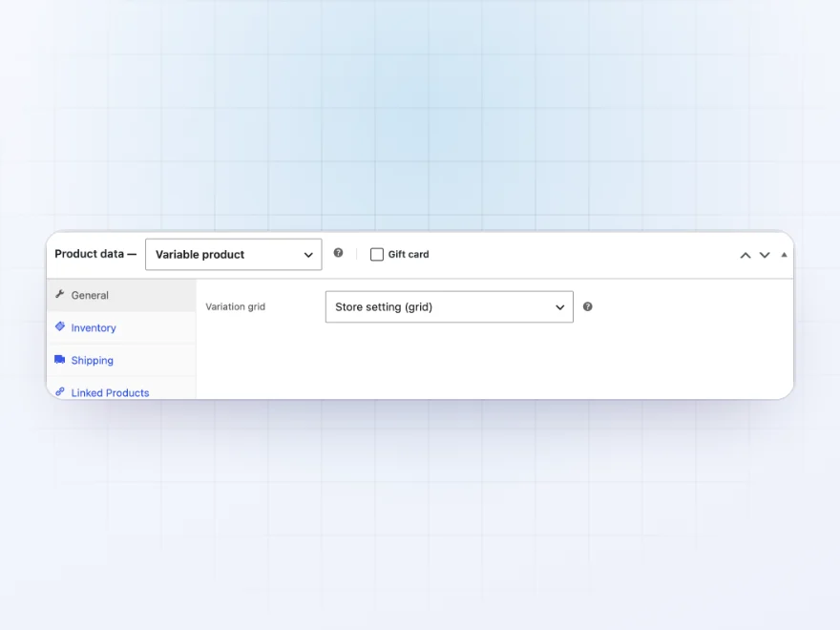The height and width of the screenshot is (630, 840).
Task: Click the Inventory tag icon
Action: 60,326
